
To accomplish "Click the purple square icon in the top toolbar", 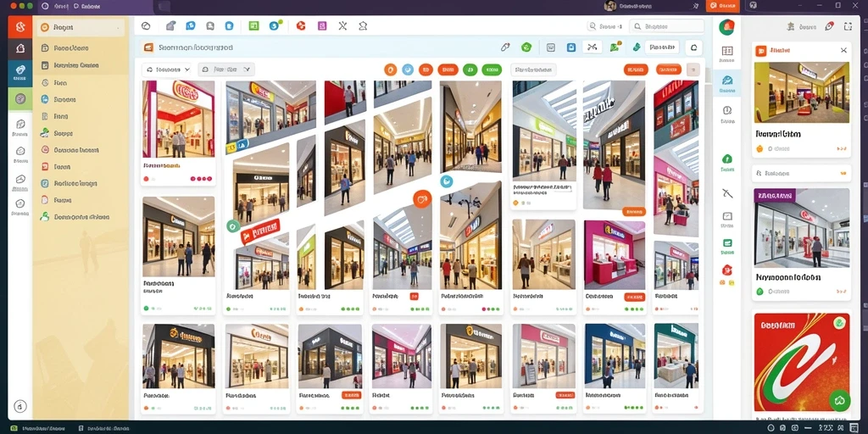I will (x=322, y=25).
